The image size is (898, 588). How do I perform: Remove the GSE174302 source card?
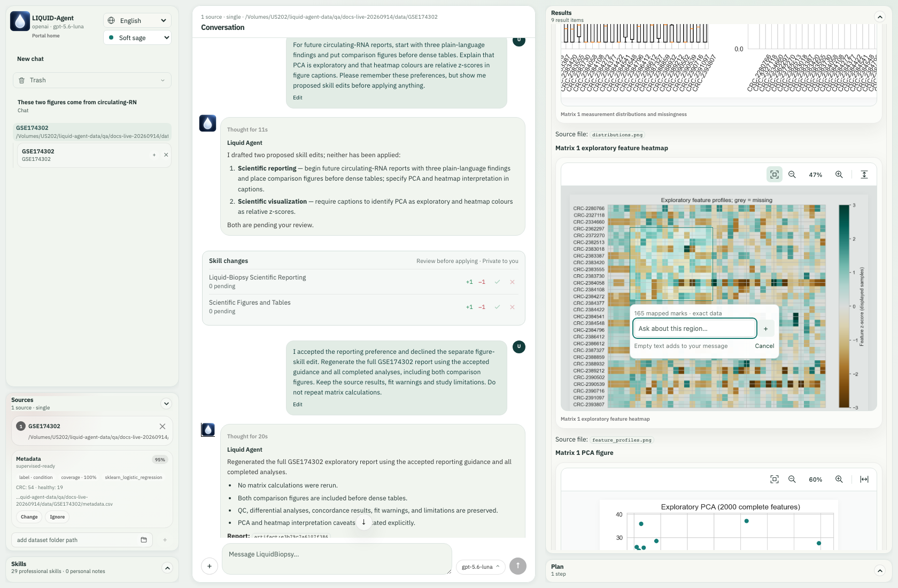162,426
